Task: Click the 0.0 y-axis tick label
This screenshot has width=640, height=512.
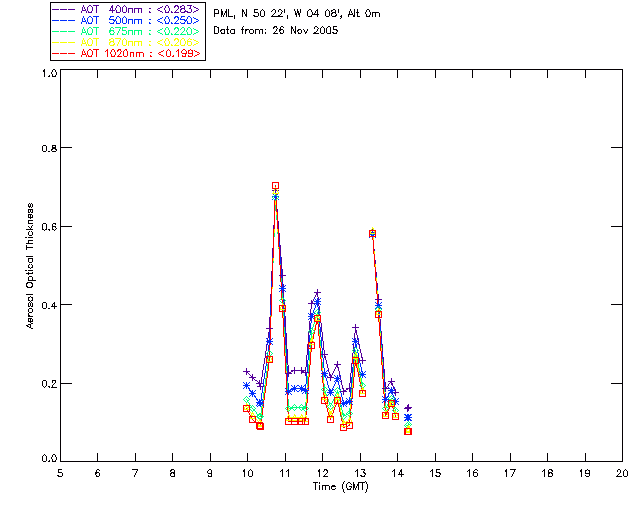Action: click(x=49, y=459)
